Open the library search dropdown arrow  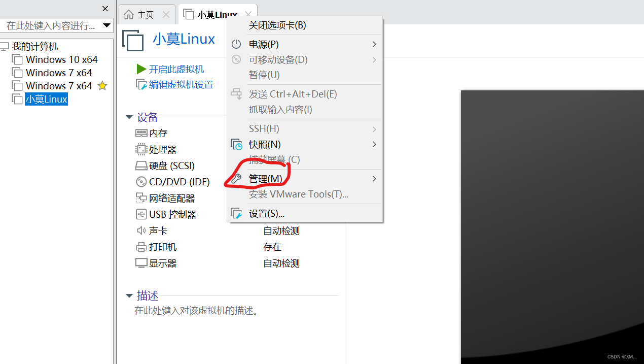click(x=107, y=25)
